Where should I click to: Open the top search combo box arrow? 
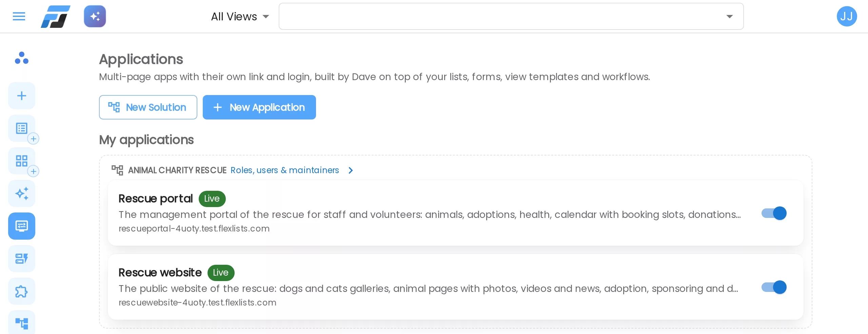(730, 16)
